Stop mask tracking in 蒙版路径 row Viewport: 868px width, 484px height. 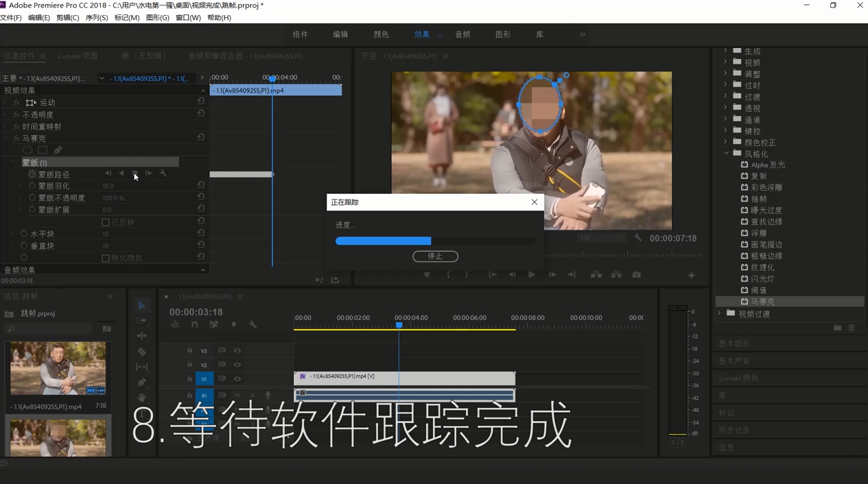(135, 173)
